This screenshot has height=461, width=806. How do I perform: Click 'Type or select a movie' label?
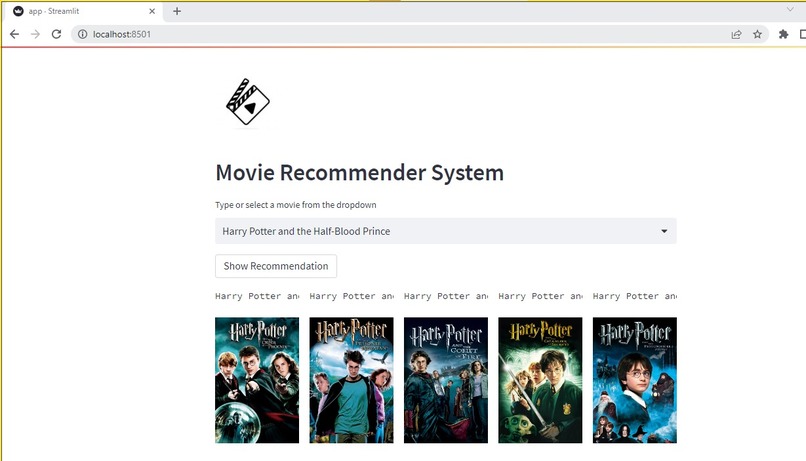coord(296,205)
